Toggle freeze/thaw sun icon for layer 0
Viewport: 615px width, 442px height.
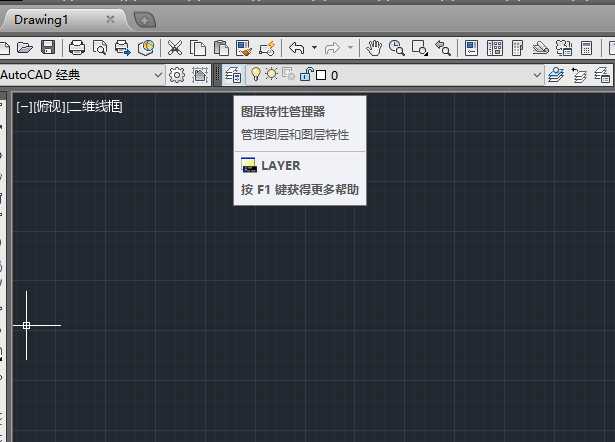point(271,73)
